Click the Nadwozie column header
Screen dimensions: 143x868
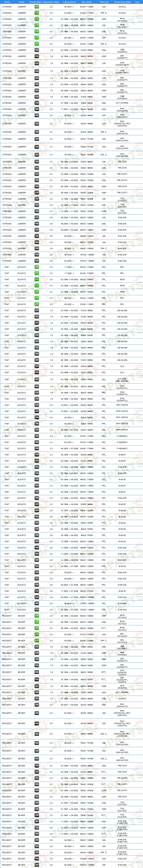coord(104,2)
